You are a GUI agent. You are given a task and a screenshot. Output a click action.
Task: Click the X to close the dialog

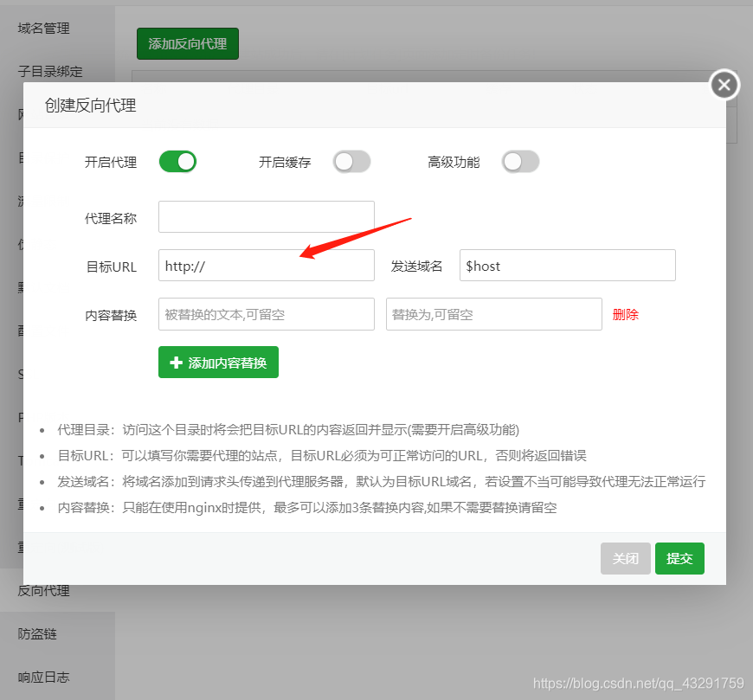click(x=724, y=84)
